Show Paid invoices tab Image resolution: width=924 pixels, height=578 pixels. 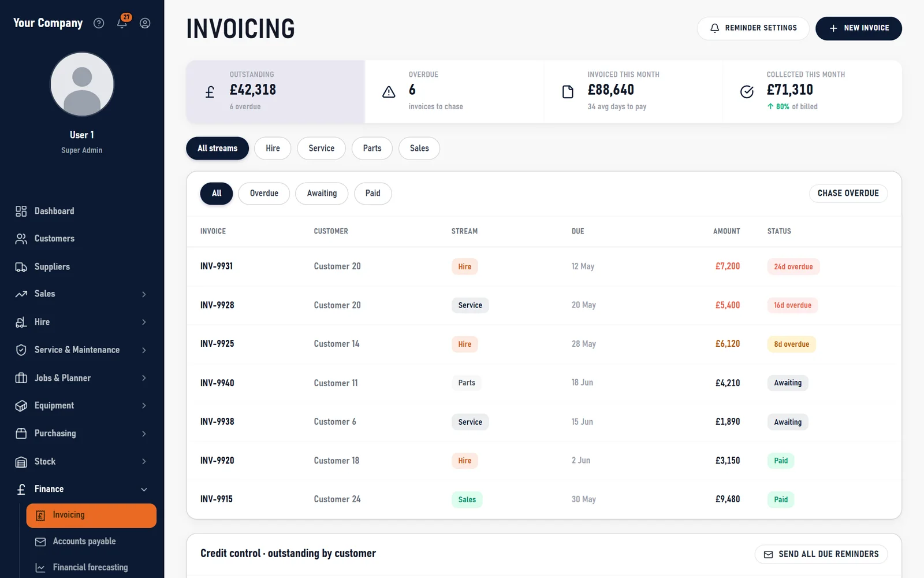click(372, 194)
